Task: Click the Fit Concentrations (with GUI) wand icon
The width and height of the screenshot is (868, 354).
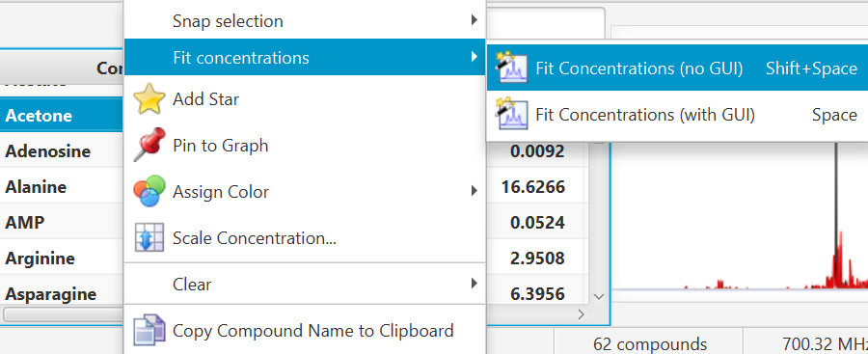Action: pos(513,114)
